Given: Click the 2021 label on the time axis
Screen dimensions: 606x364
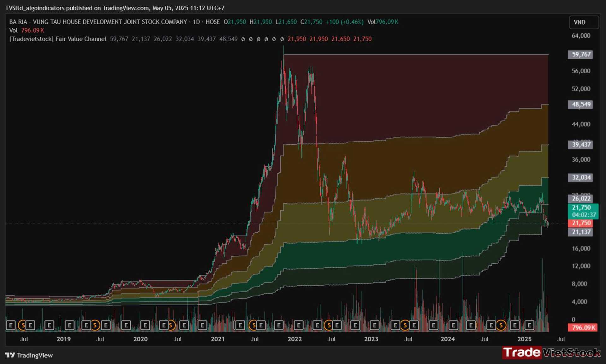Looking at the screenshot, I should (218, 339).
